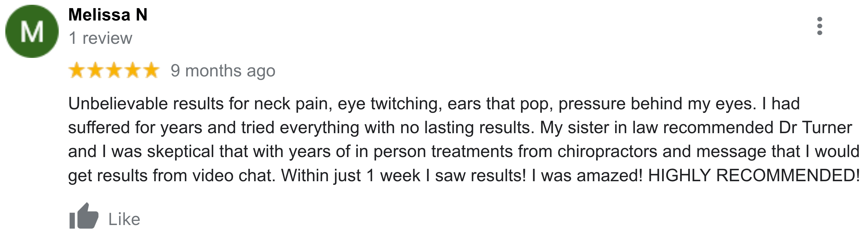Click the fourth yellow rating star
The image size is (868, 236).
point(132,70)
